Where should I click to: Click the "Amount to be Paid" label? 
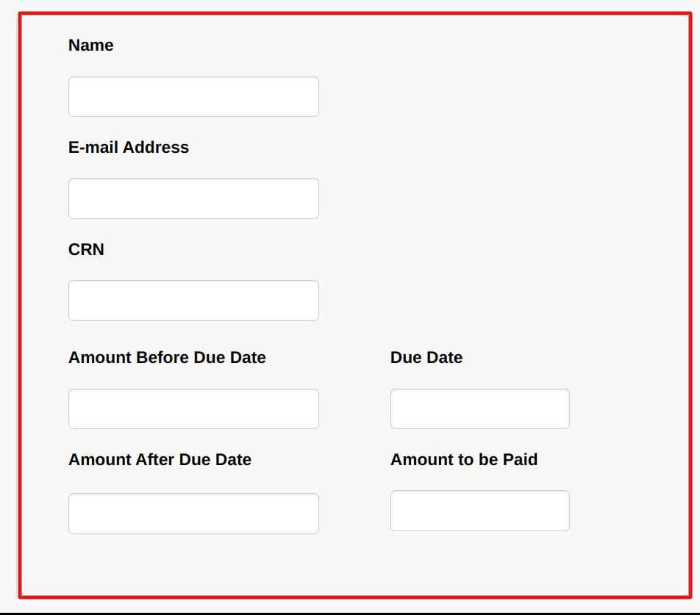pos(464,460)
